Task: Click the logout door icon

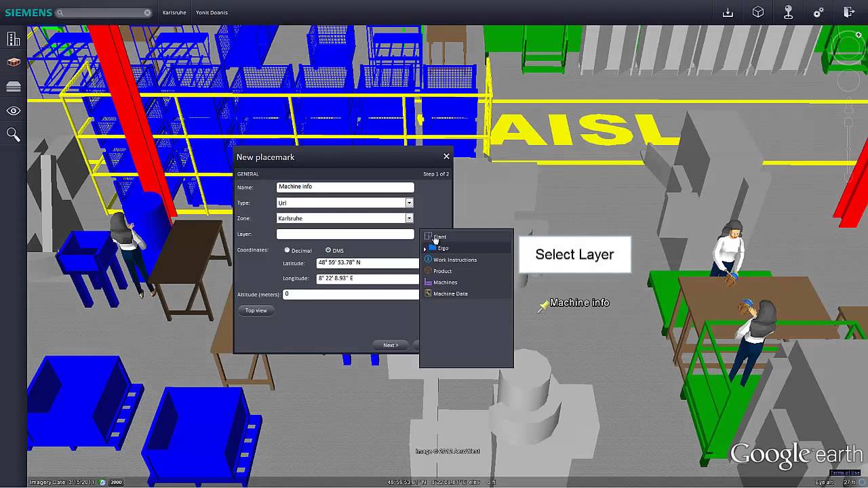Action: (x=848, y=12)
